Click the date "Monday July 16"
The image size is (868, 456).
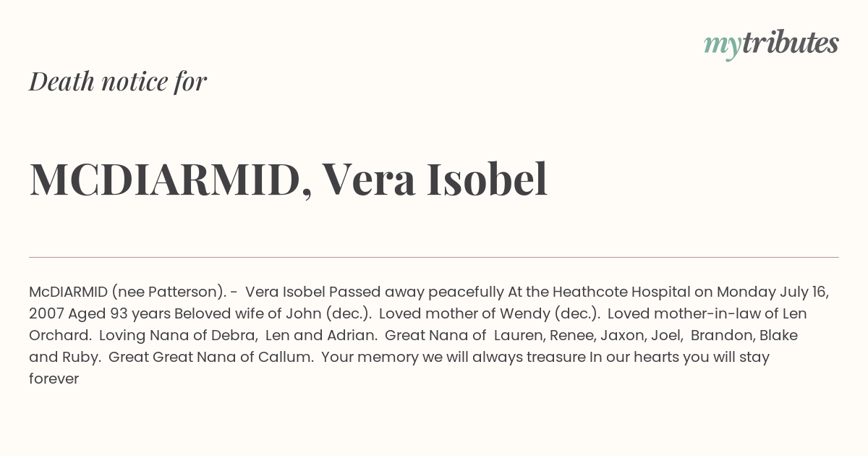coord(773,292)
